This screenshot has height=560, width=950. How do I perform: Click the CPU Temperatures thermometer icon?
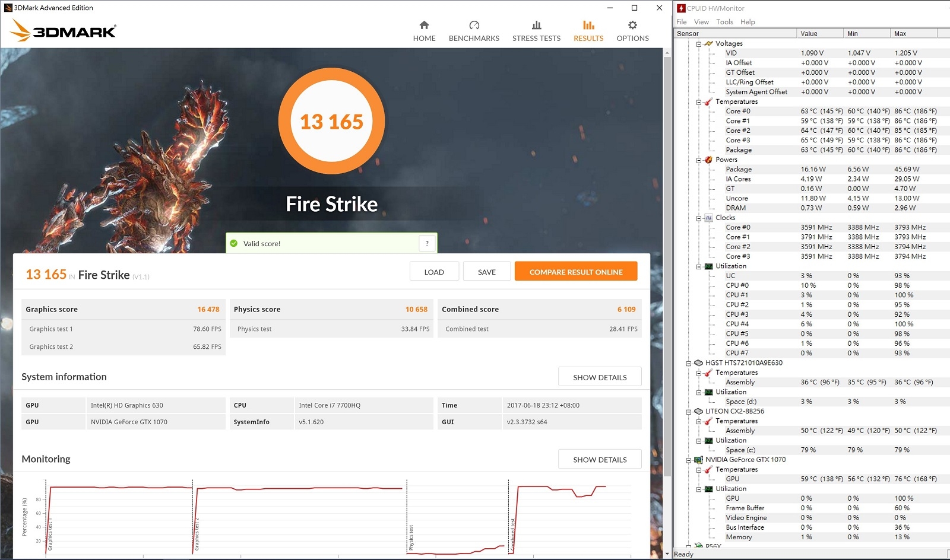click(x=708, y=101)
